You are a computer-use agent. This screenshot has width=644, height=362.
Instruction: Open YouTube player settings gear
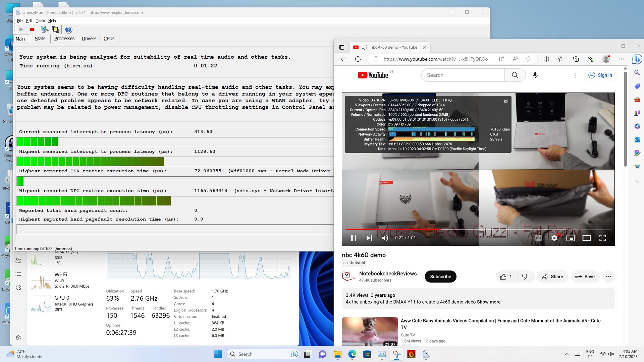coord(554,238)
